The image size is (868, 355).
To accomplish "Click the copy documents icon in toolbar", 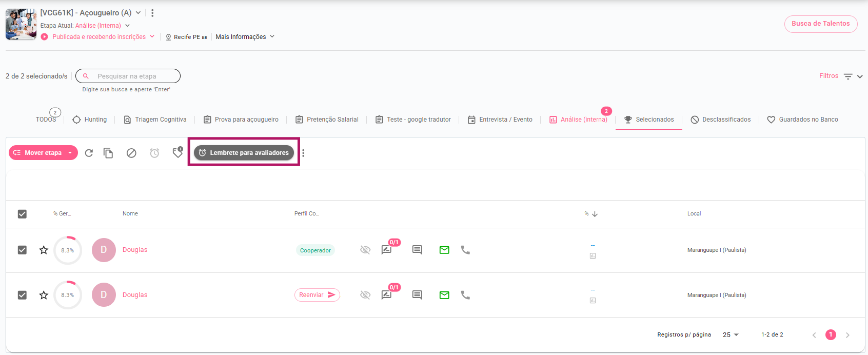I will [108, 153].
